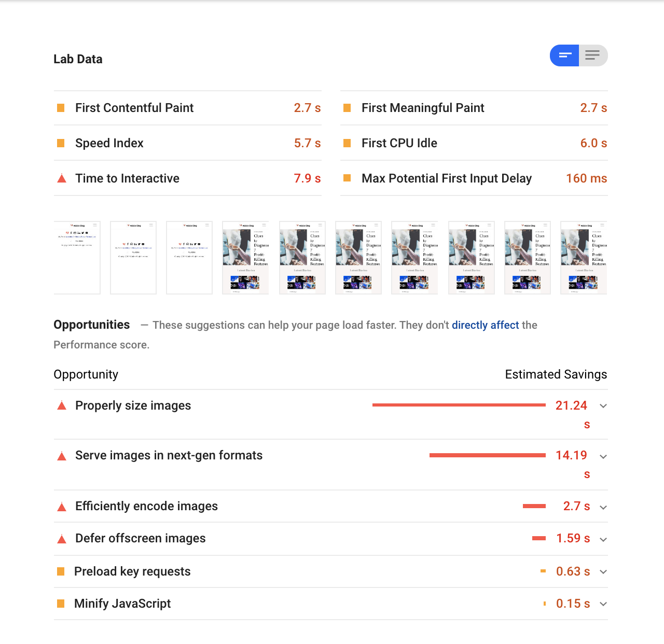Select the first filmstrip loading thumbnail

pyautogui.click(x=77, y=258)
